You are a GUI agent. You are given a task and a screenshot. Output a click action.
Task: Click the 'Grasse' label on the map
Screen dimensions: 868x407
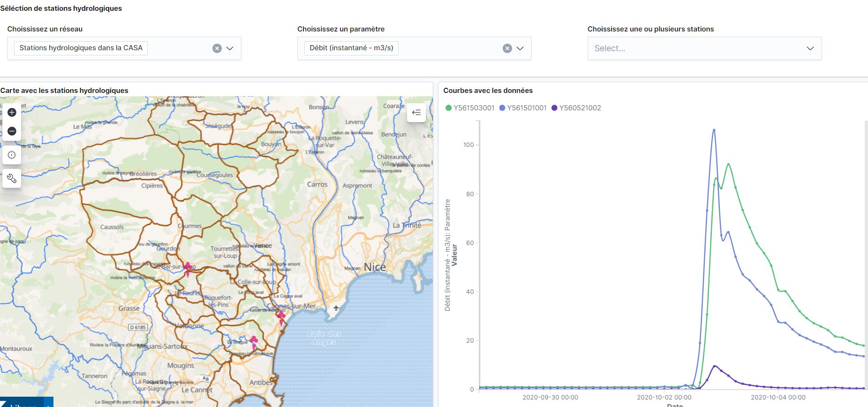129,308
